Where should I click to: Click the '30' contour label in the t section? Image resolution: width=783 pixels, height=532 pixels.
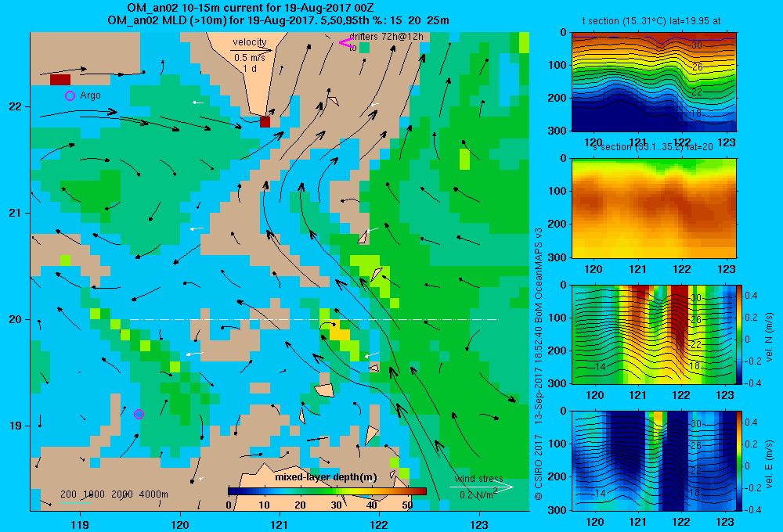pos(697,45)
